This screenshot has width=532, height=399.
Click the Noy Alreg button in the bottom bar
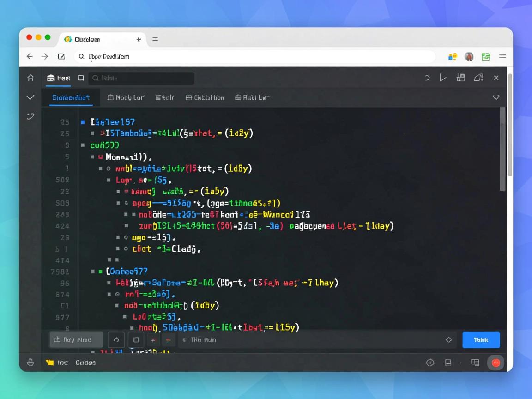tap(76, 339)
